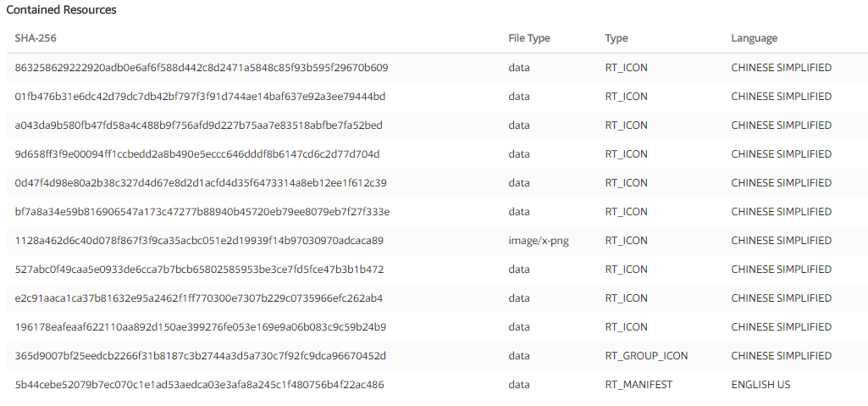The height and width of the screenshot is (406, 868).
Task: Click the Language column header
Action: pyautogui.click(x=754, y=38)
